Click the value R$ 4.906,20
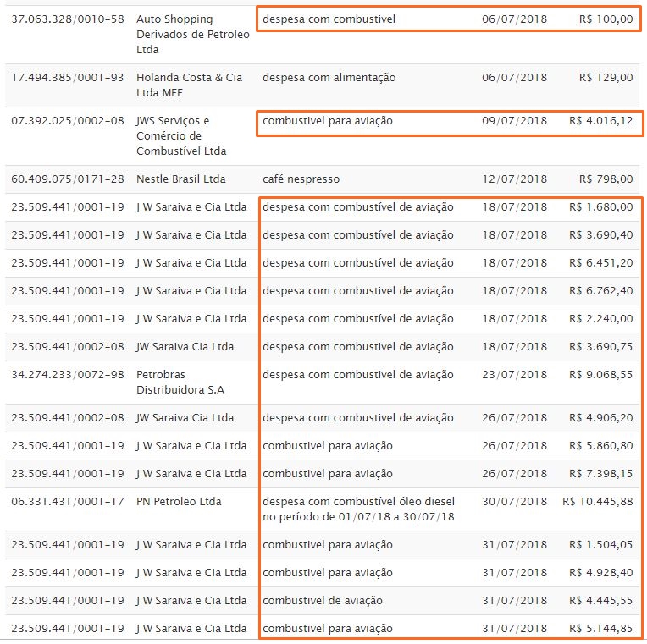647x644 pixels. (x=600, y=418)
